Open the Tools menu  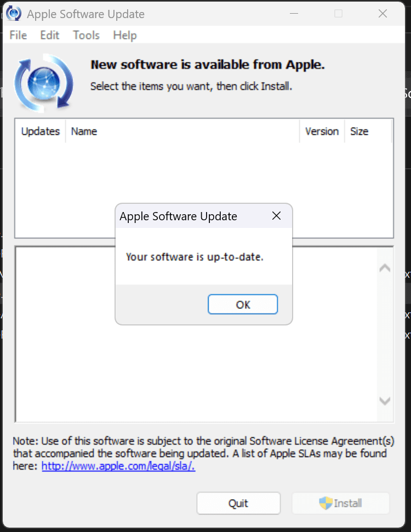coord(86,35)
